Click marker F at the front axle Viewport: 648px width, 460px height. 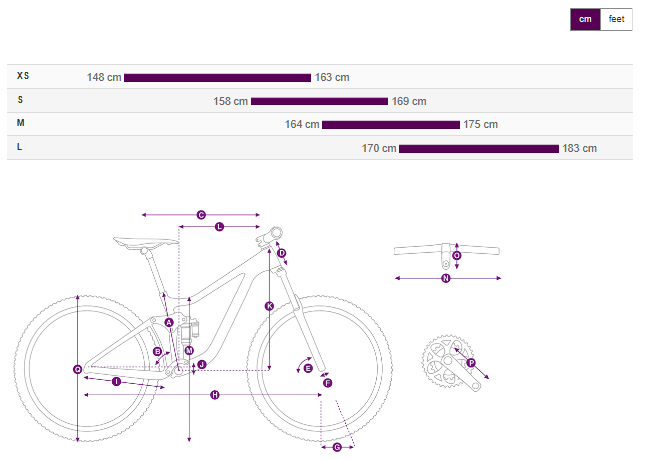[327, 382]
